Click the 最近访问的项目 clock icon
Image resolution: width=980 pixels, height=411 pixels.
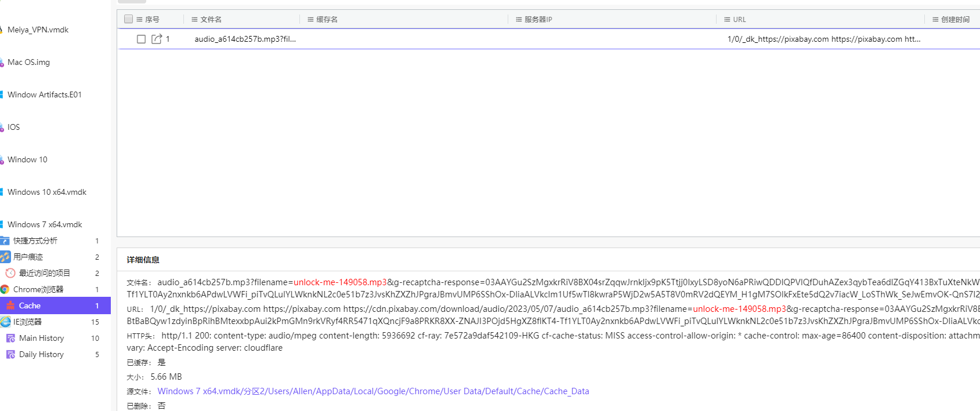[x=10, y=273]
